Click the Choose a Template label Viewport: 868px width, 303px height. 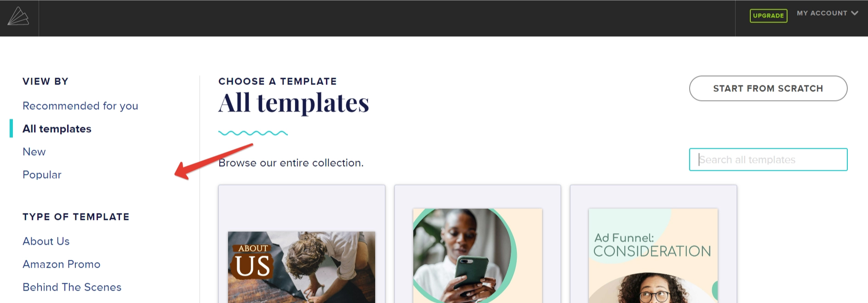coord(277,82)
